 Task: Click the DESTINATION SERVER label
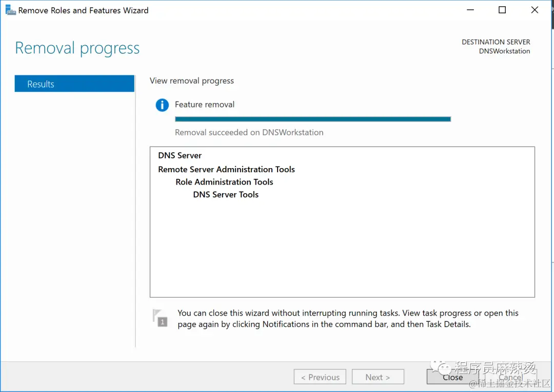[x=496, y=42]
